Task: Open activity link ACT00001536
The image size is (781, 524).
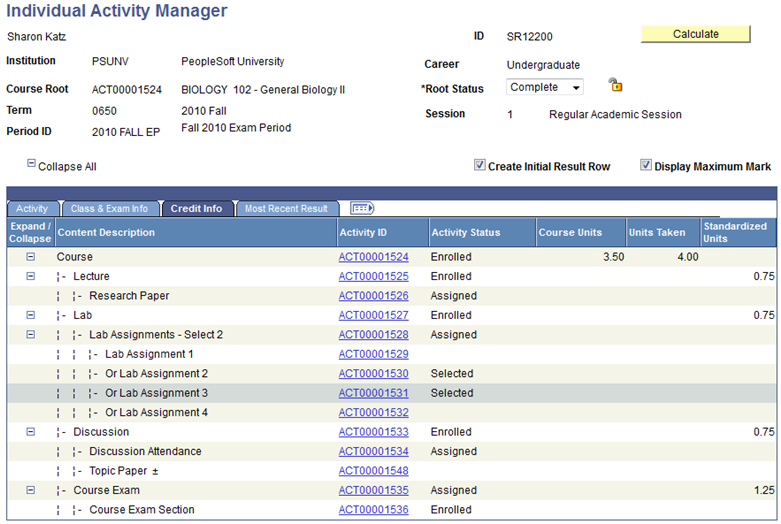Action: click(x=374, y=510)
